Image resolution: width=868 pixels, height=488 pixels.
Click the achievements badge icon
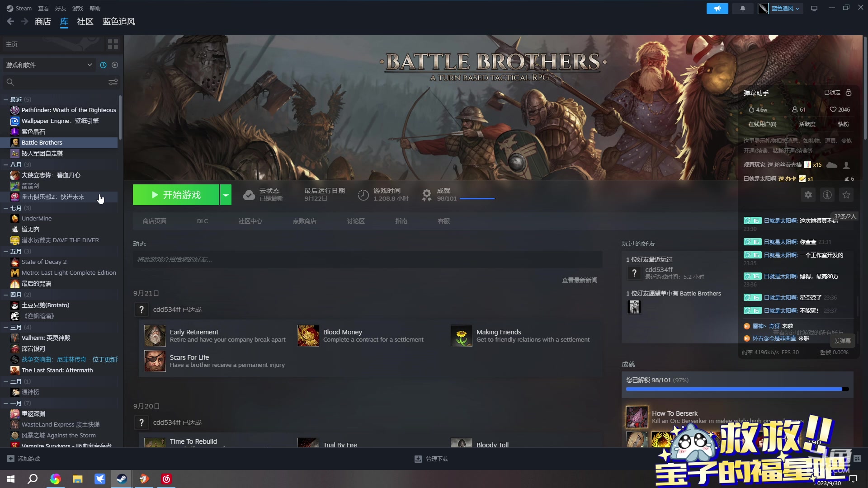click(x=426, y=195)
